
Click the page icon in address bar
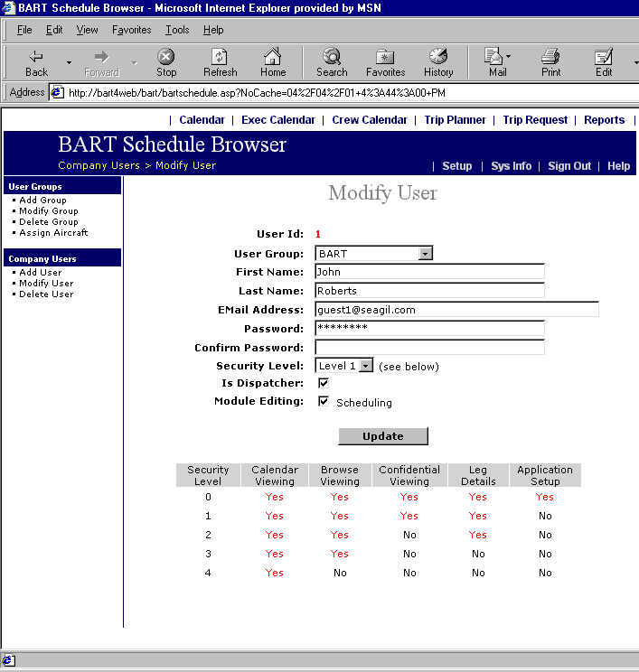[x=58, y=92]
